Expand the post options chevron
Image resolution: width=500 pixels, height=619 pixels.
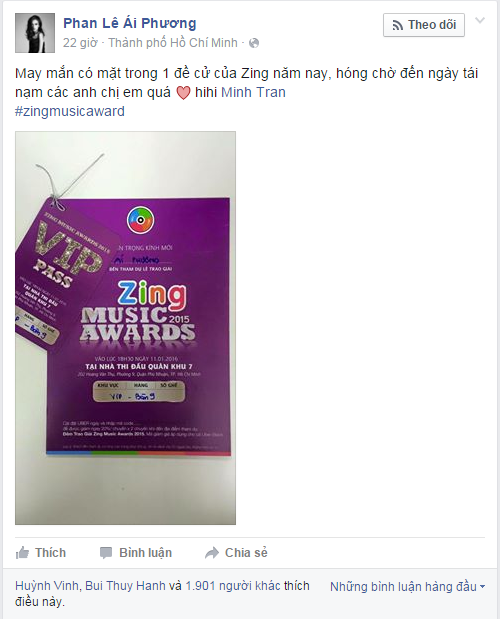tap(479, 21)
